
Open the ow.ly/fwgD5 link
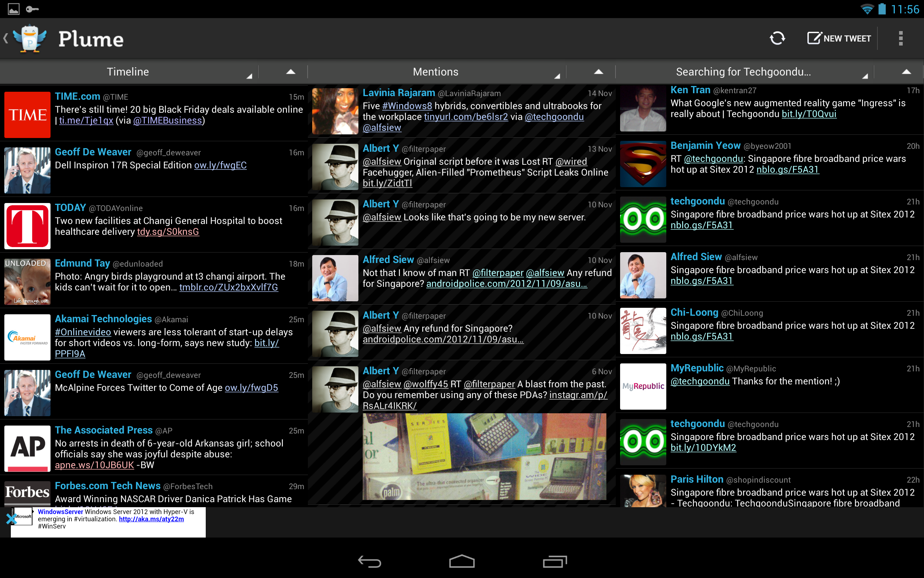(251, 388)
